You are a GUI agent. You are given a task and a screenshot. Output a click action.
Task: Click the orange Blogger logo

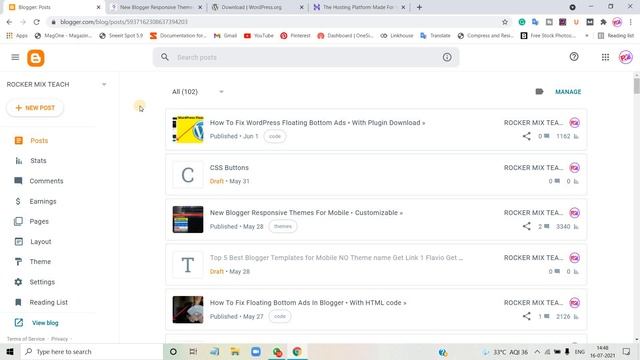tap(36, 58)
